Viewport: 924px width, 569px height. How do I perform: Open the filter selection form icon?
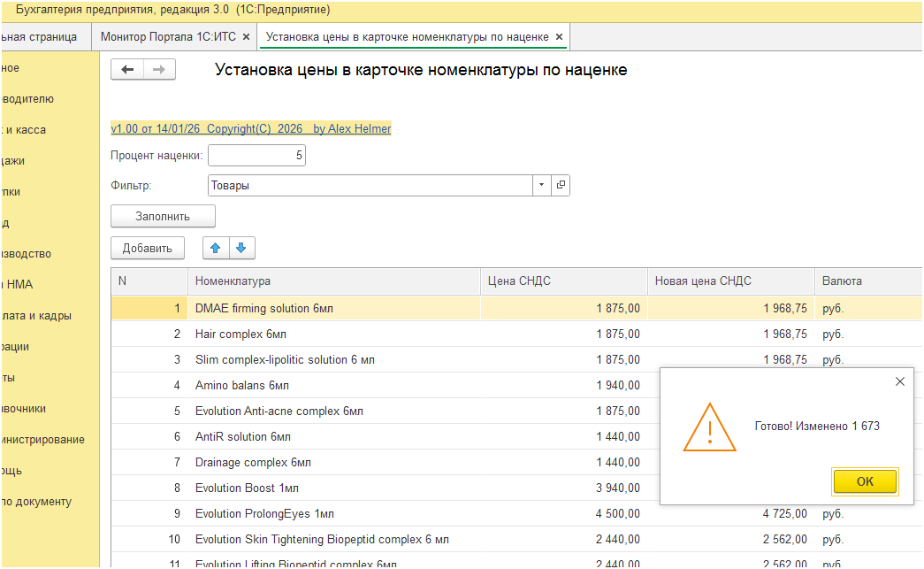tap(561, 186)
